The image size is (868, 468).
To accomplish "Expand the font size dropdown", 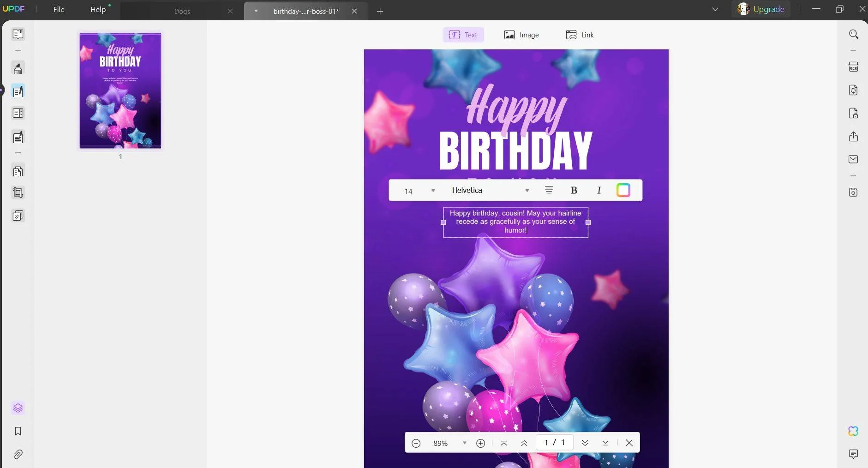I will point(433,191).
